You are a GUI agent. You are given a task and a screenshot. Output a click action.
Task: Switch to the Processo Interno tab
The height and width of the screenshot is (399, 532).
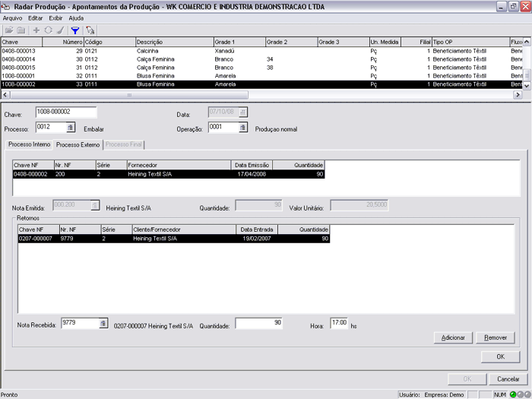pyautogui.click(x=29, y=144)
